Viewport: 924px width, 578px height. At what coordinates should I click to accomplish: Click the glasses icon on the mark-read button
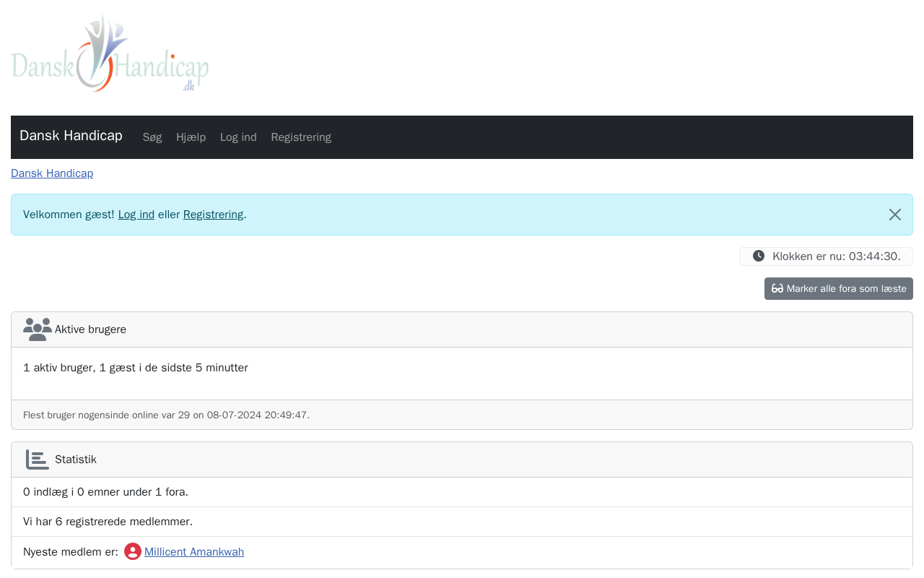pyautogui.click(x=777, y=288)
